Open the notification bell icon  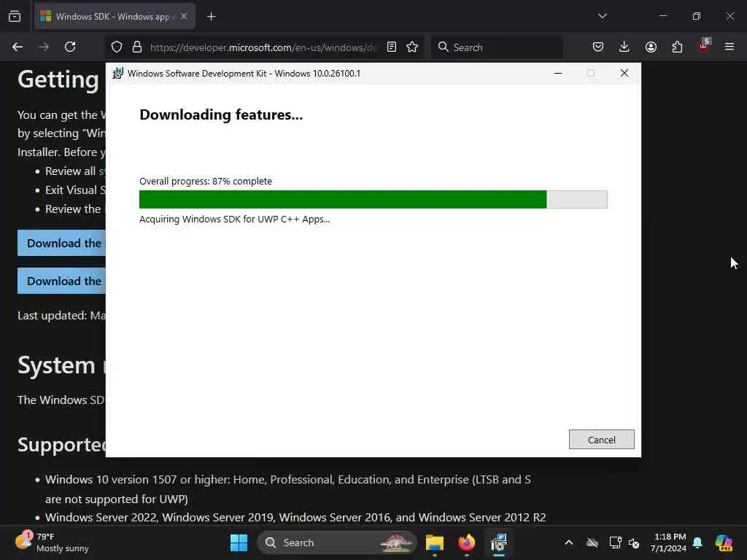coord(697,542)
